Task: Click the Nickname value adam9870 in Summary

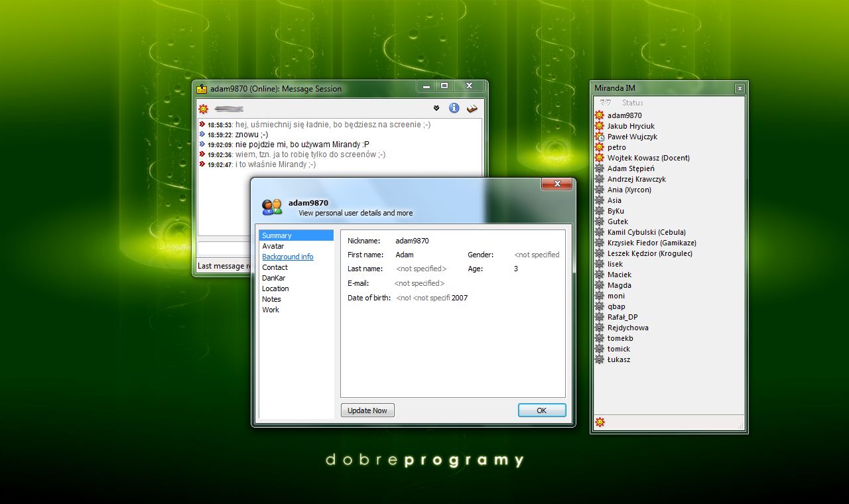Action: (412, 241)
